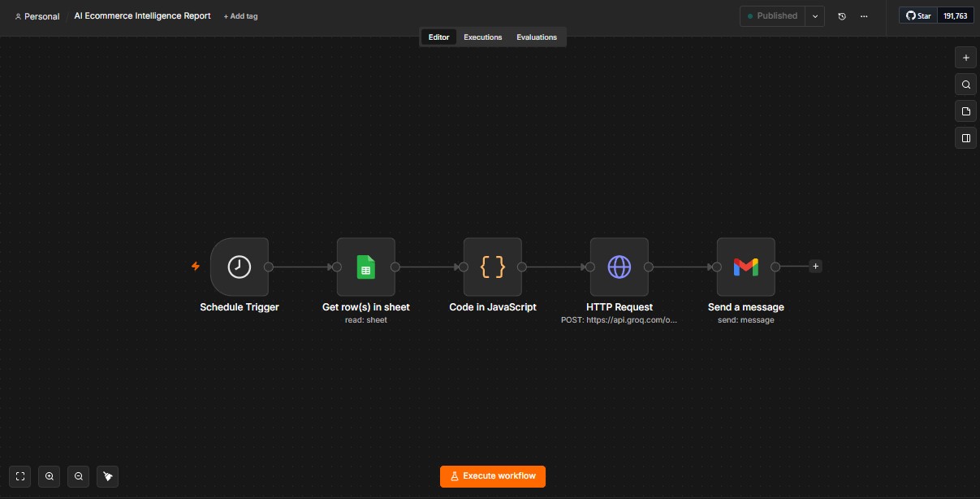
Task: Open the Schedule Trigger node
Action: (x=239, y=267)
